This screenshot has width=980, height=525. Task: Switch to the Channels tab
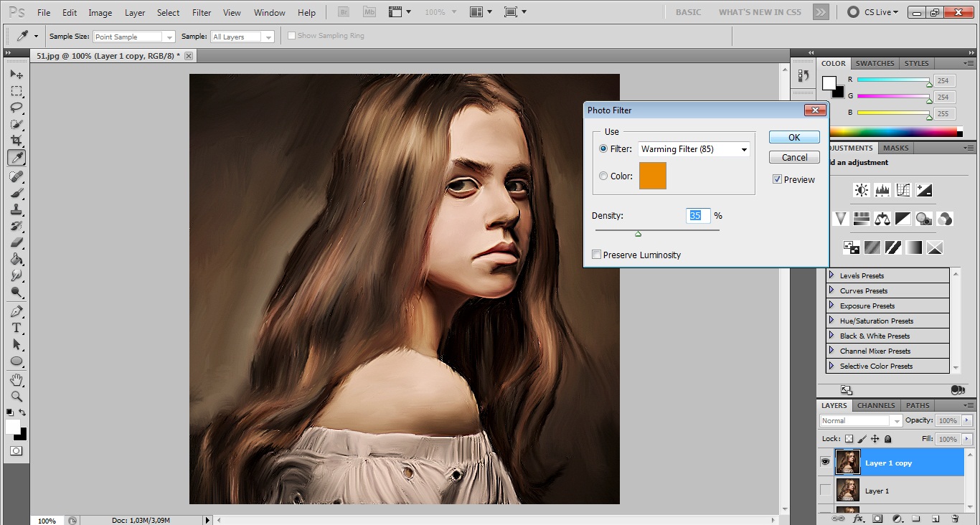876,405
